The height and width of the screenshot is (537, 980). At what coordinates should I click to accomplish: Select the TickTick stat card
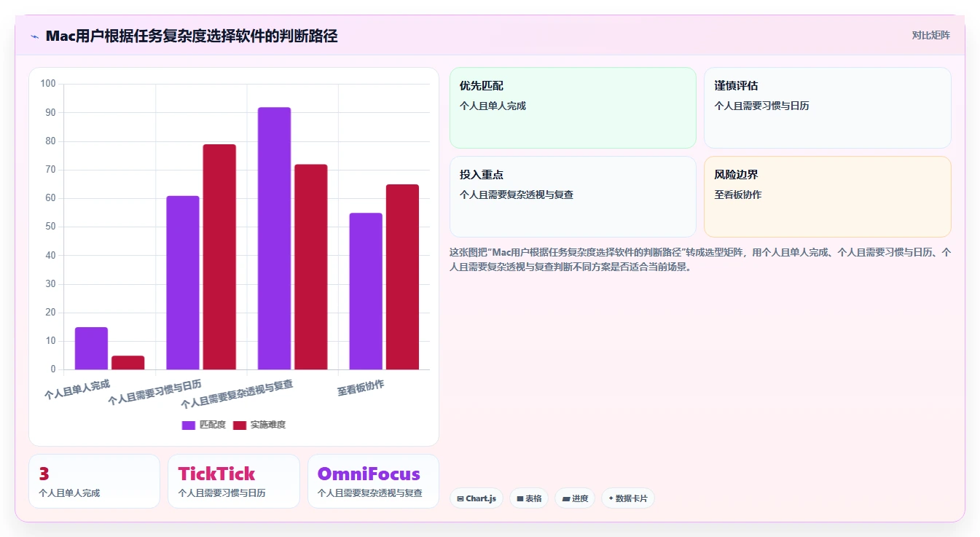[x=234, y=481]
